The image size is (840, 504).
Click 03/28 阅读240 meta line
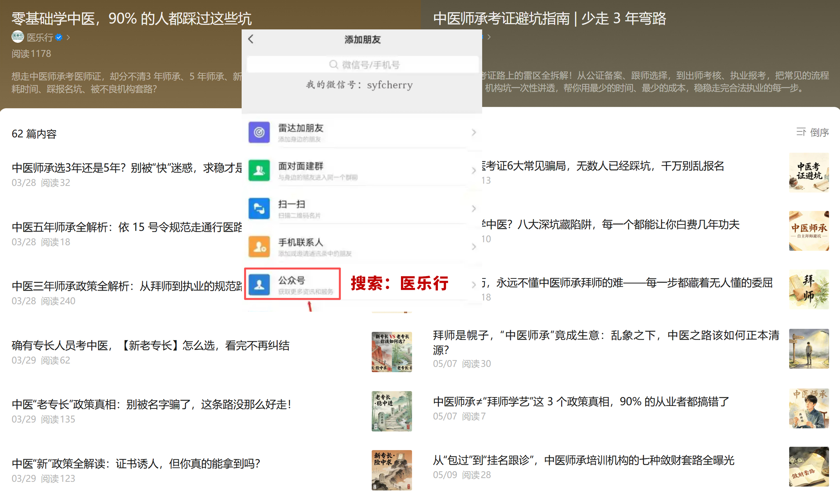click(x=43, y=301)
